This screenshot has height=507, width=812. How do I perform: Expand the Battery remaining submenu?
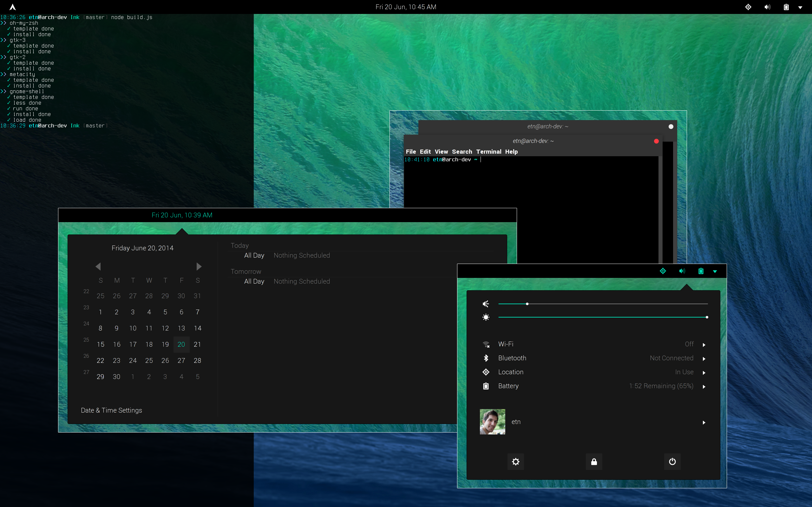pos(704,387)
